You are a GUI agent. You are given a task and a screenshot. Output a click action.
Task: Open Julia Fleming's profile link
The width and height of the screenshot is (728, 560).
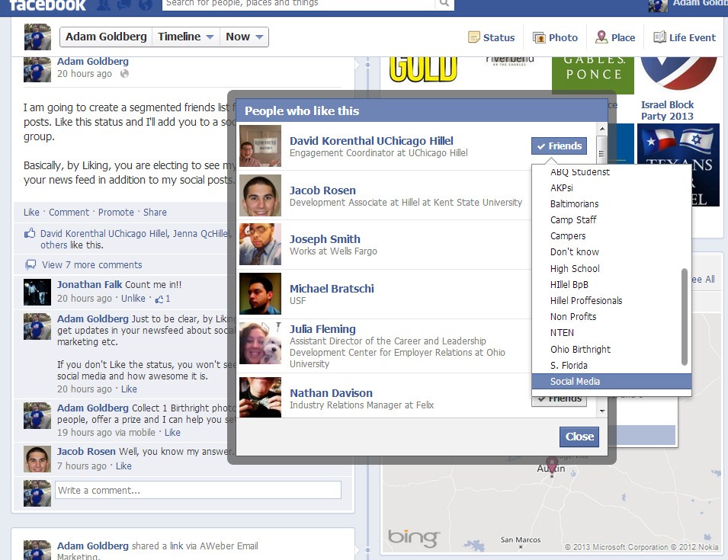322,329
